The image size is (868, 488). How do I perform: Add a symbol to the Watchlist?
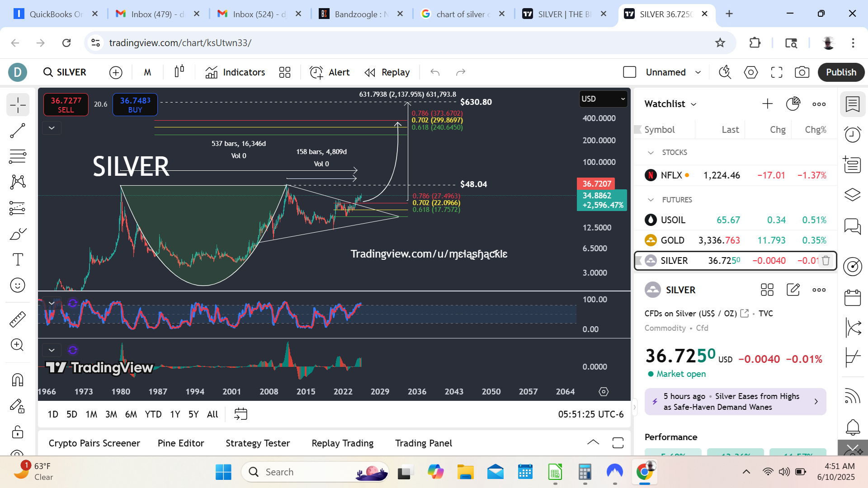click(767, 104)
